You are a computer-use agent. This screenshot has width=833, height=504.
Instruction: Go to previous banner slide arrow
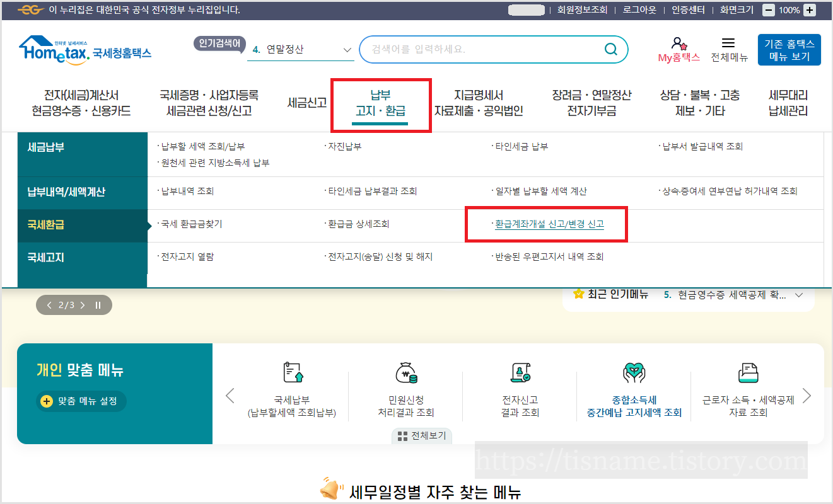(50, 305)
